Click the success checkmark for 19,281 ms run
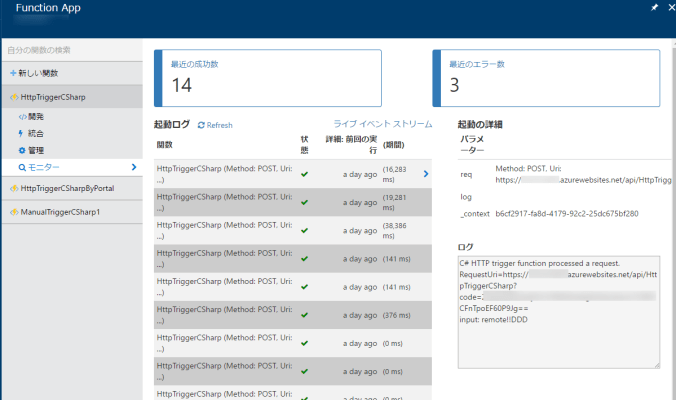 pyautogui.click(x=304, y=202)
